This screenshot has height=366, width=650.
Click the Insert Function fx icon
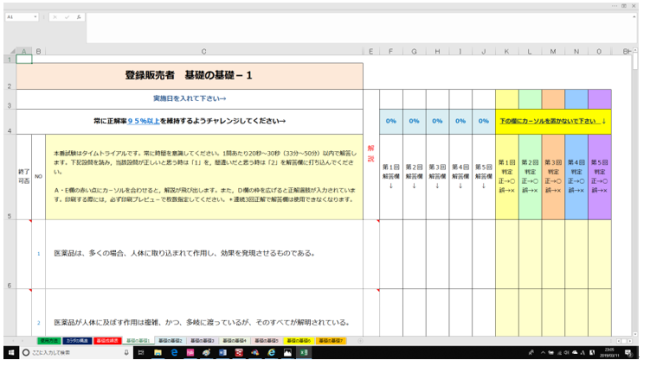pos(79,17)
